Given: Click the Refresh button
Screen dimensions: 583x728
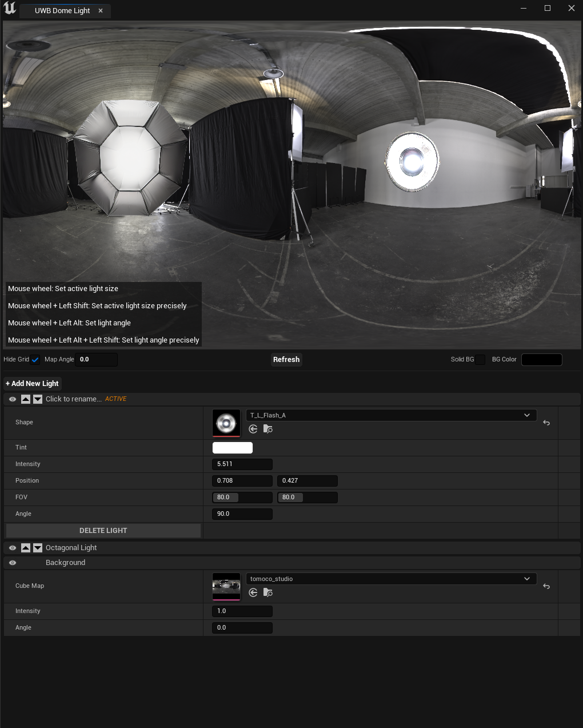Looking at the screenshot, I should tap(286, 360).
